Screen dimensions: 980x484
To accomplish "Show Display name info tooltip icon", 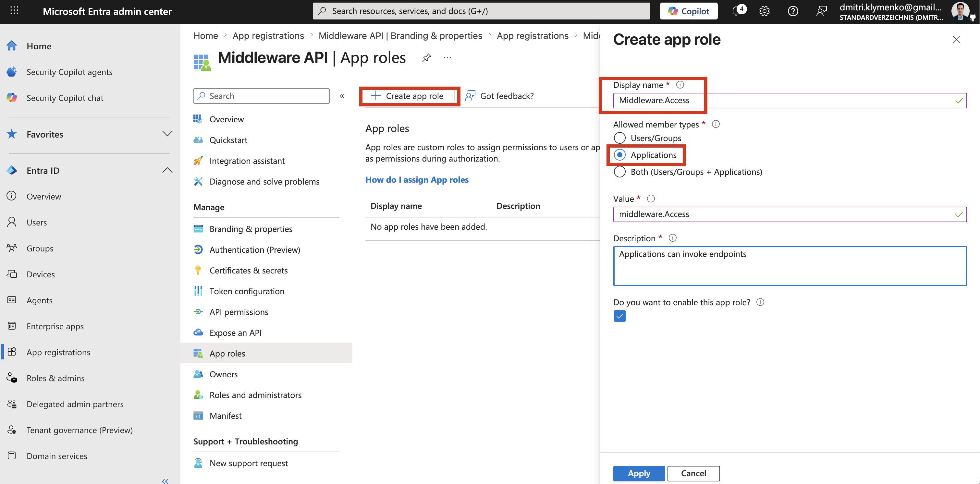I will pyautogui.click(x=680, y=85).
